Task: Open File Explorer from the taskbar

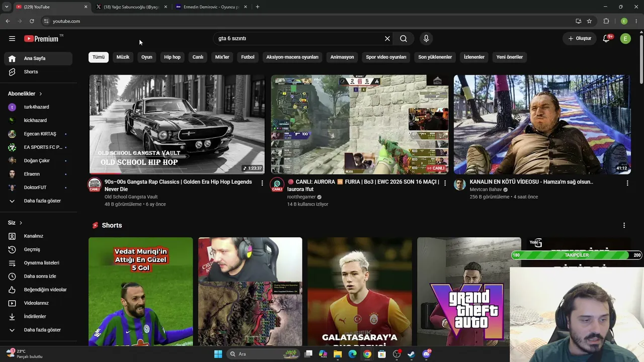Action: click(x=338, y=354)
